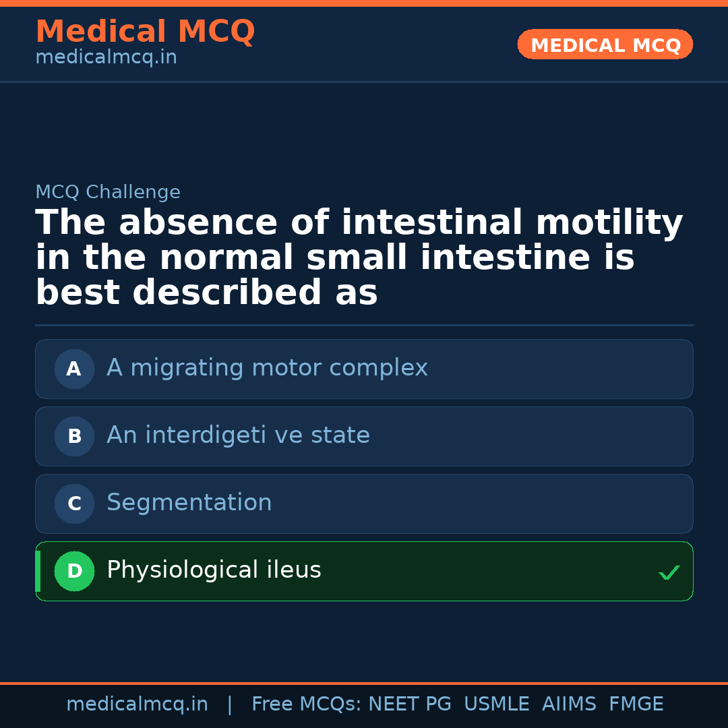
Task: Select the USMLE footer tag
Action: (496, 704)
